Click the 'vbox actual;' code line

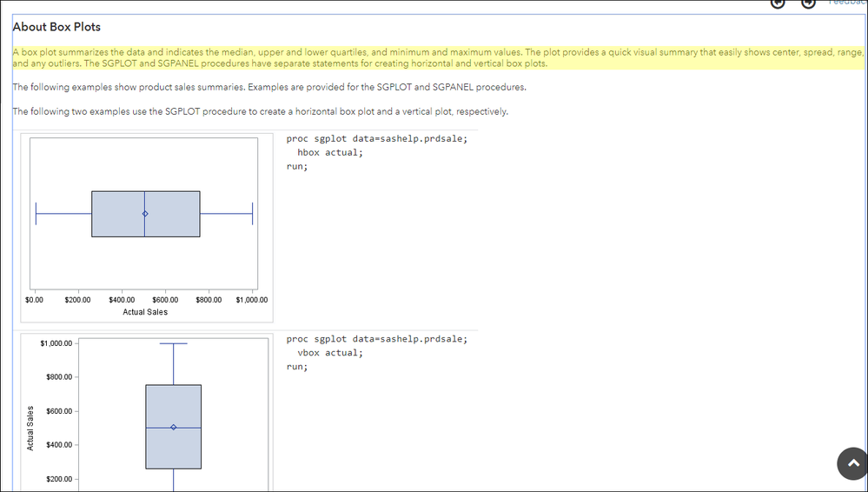pos(330,352)
